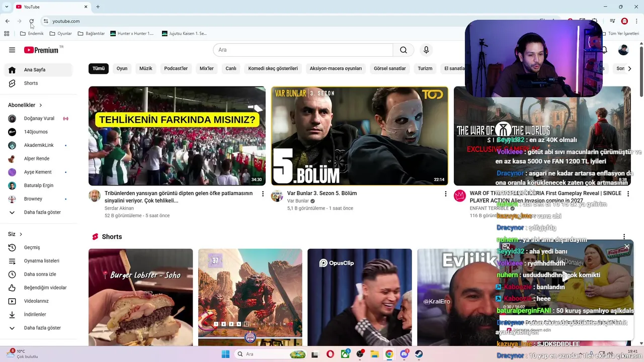
Task: Open Beğendiğim videolar list
Action: point(38,288)
